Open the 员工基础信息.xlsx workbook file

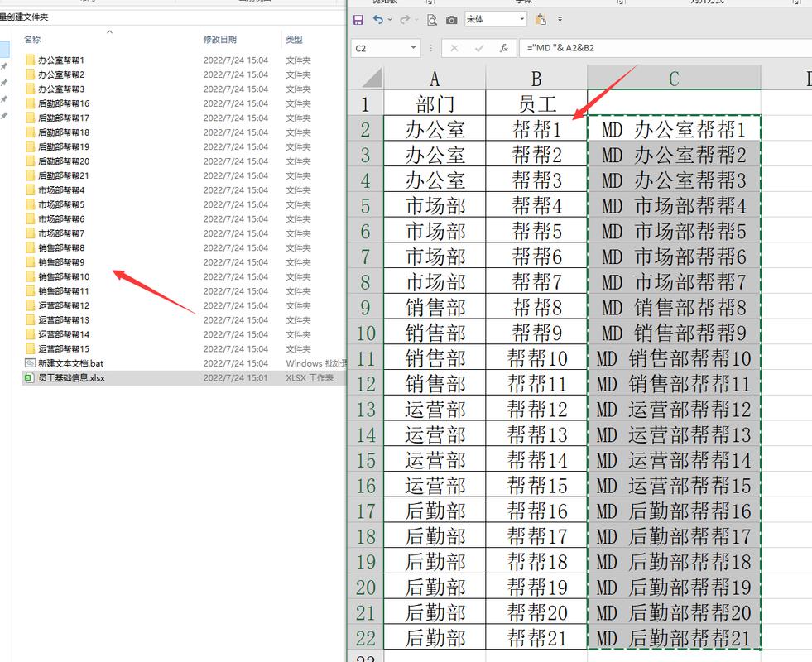[71, 377]
